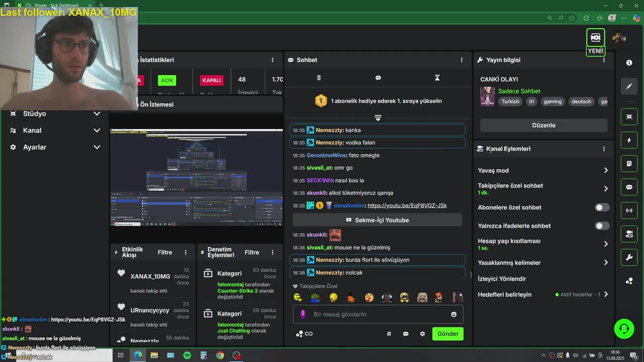Open the channel actions camera sidebar icon
This screenshot has height=362, width=644.
click(629, 234)
